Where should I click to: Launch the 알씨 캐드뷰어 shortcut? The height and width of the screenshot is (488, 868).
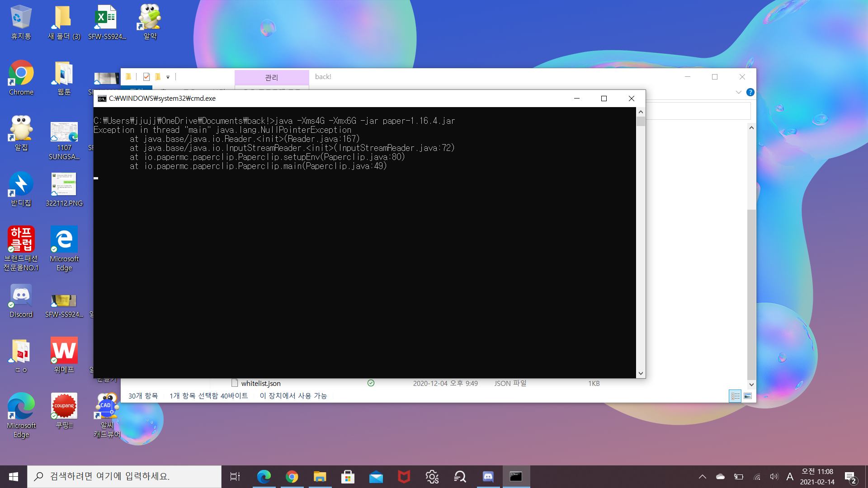click(x=107, y=416)
